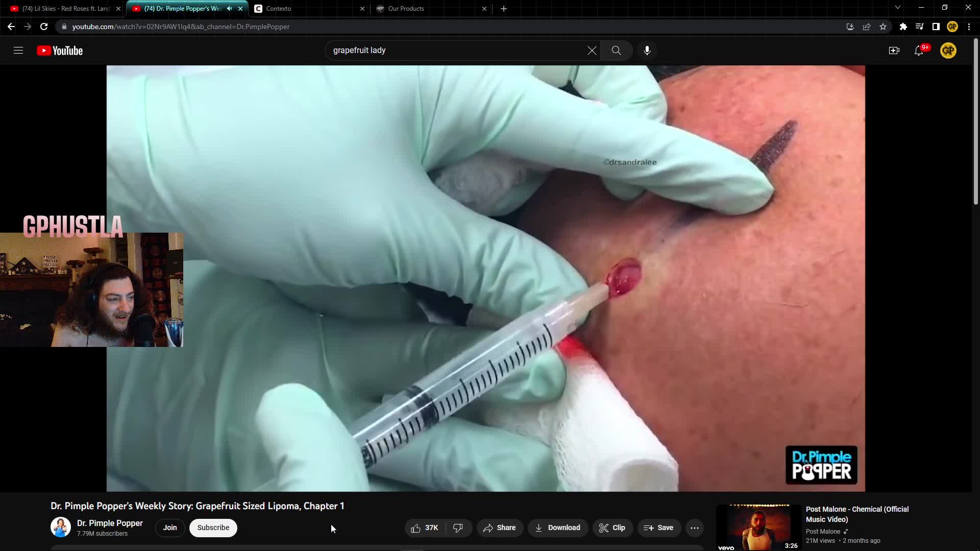Bookmark this page with star icon
Image resolution: width=980 pixels, height=551 pixels.
[x=883, y=27]
